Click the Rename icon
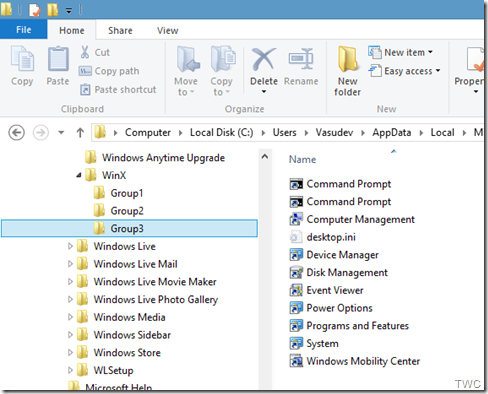This screenshot has width=488, height=394. pos(301,59)
